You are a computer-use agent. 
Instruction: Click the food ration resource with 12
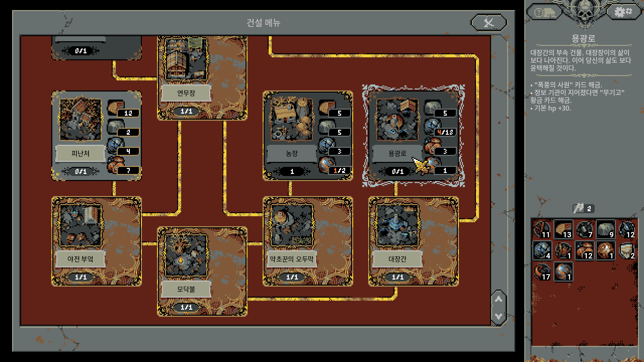click(584, 251)
